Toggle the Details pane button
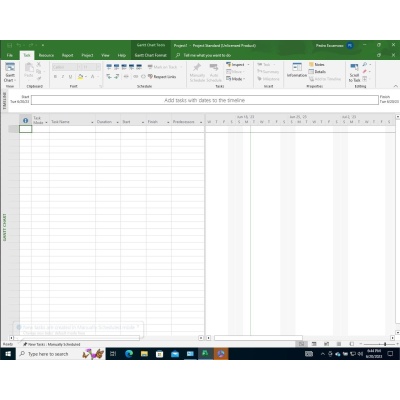The width and height of the screenshot is (400, 400). [x=317, y=72]
